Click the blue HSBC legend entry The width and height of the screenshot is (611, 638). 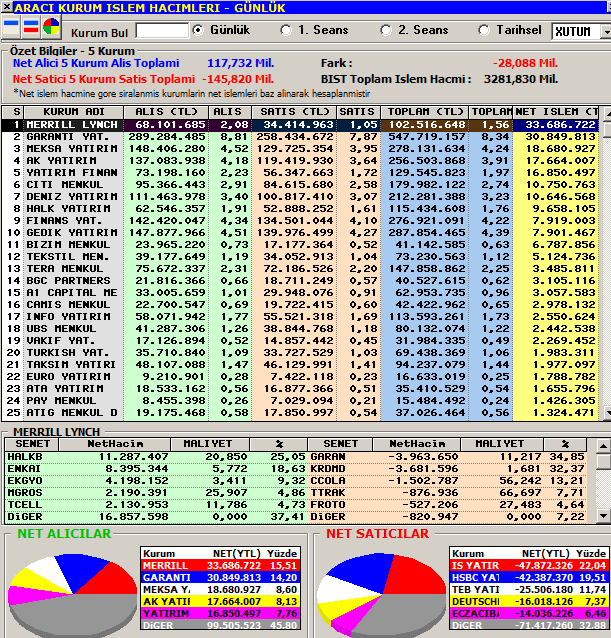[529, 578]
